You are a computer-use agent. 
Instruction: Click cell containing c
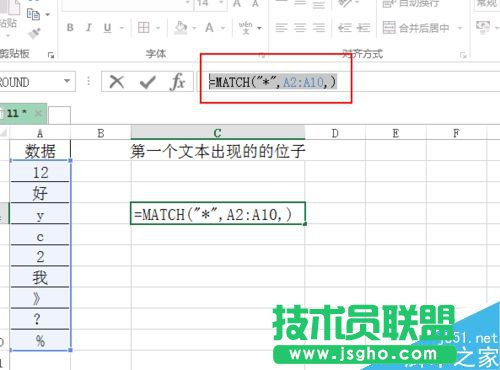click(x=40, y=235)
